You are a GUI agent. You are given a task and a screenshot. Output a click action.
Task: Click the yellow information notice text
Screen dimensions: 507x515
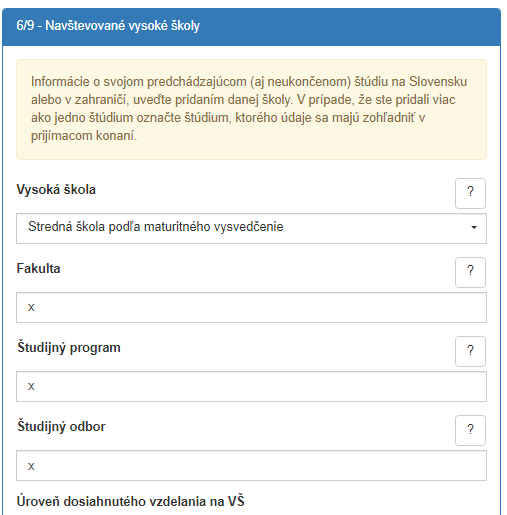(249, 109)
